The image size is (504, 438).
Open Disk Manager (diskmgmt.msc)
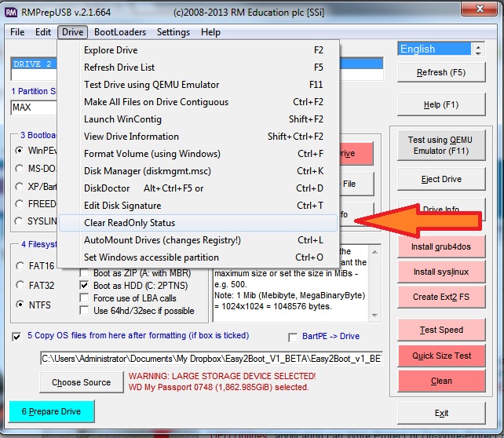pyautogui.click(x=199, y=171)
